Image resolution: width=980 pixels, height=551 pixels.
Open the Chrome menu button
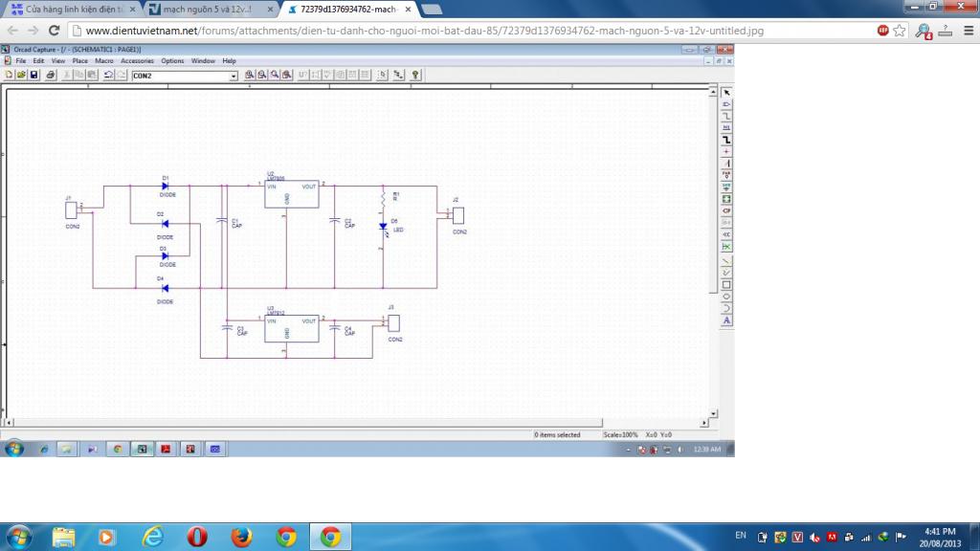coord(969,31)
